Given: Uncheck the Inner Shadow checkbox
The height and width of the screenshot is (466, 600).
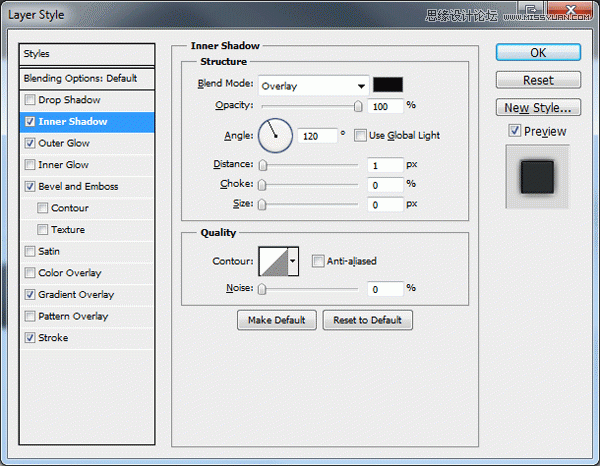Looking at the screenshot, I should click(x=30, y=122).
